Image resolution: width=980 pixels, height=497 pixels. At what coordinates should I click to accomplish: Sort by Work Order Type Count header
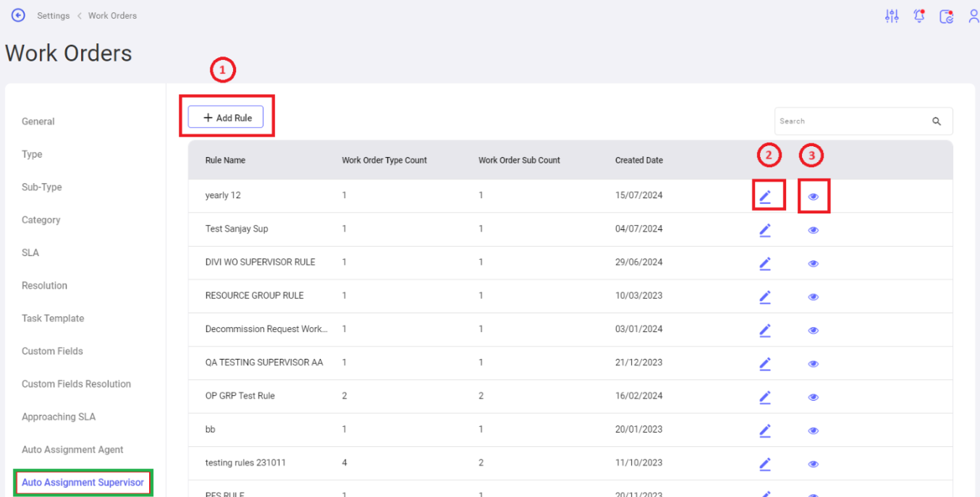384,160
